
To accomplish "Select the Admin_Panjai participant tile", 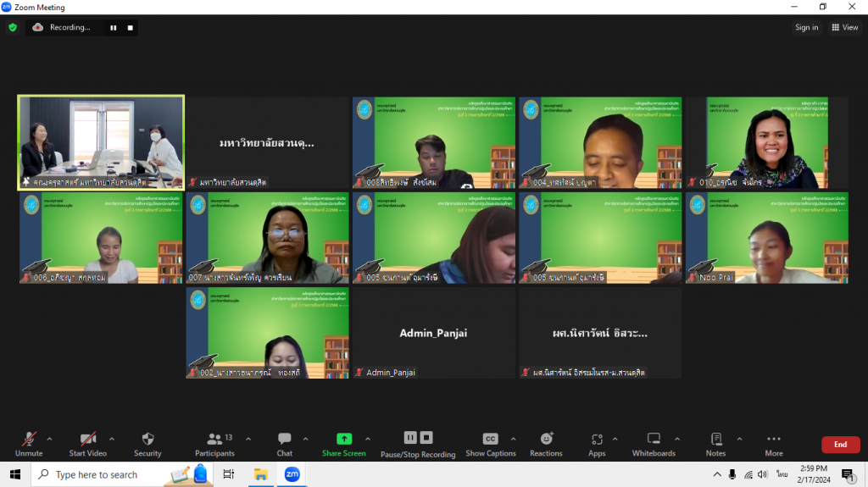I will (434, 333).
